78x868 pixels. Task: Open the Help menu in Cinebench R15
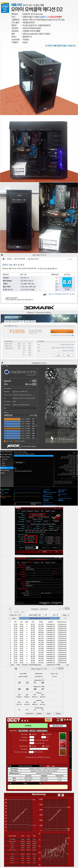(x=7, y=366)
